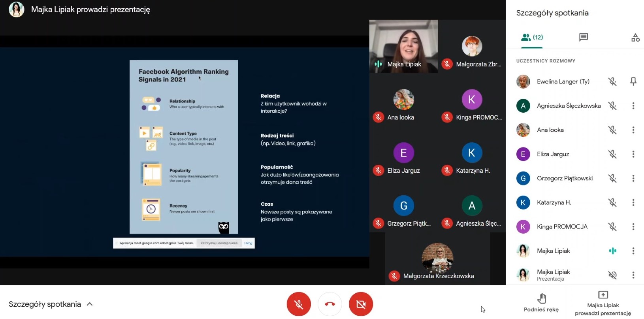
Task: Click muted speaker icon for Majka Lipiak Prezentacja
Action: (612, 275)
